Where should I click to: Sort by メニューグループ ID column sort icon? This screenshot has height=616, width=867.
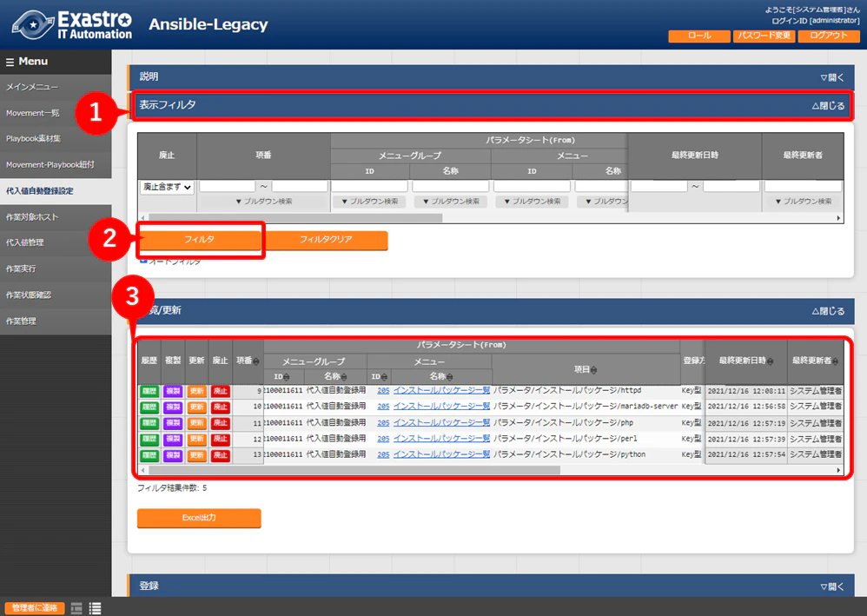tap(286, 377)
